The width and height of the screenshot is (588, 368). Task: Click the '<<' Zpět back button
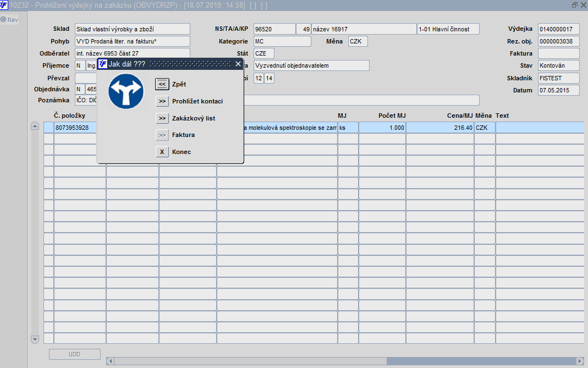pyautogui.click(x=162, y=84)
